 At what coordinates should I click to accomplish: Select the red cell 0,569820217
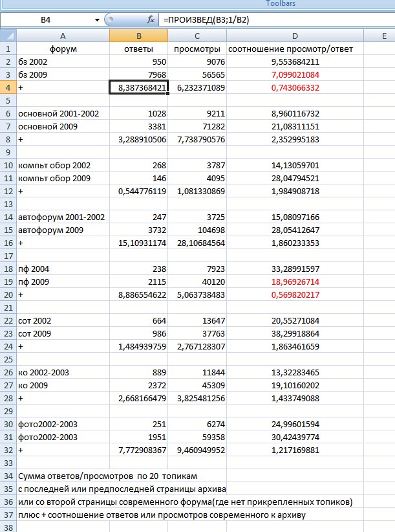click(295, 294)
